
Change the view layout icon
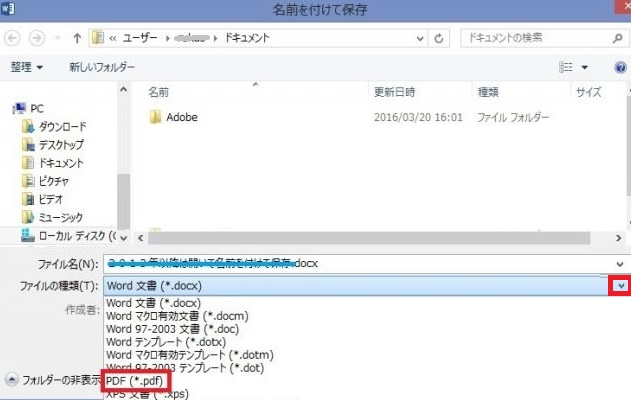coord(566,67)
